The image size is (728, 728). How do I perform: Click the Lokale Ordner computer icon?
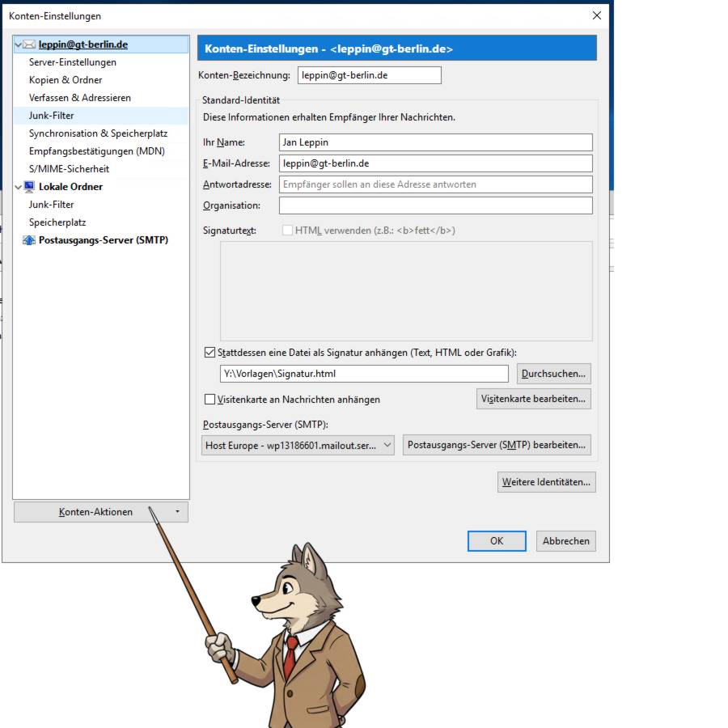tap(30, 187)
